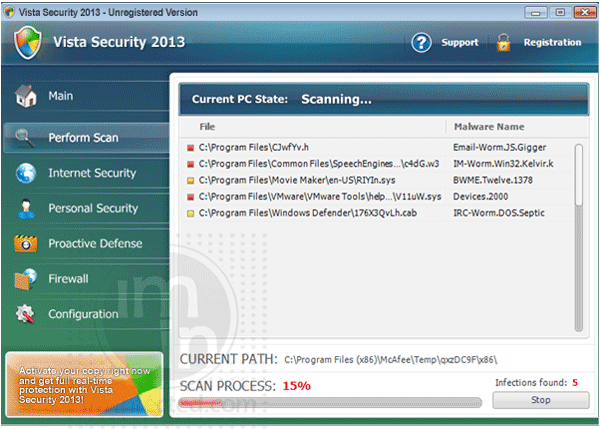The height and width of the screenshot is (429, 600).
Task: Click the Scanning... state text
Action: [336, 100]
